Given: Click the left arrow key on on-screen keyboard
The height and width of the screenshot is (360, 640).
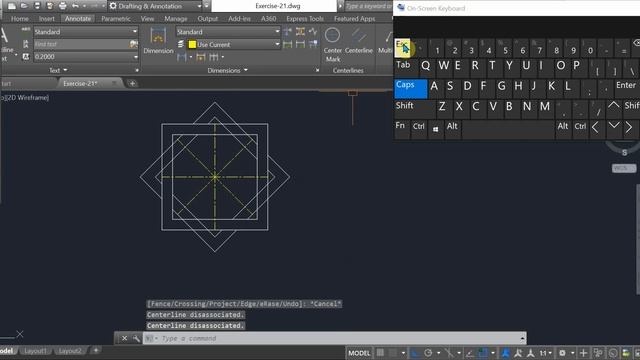Looking at the screenshot, I should coord(596,128).
